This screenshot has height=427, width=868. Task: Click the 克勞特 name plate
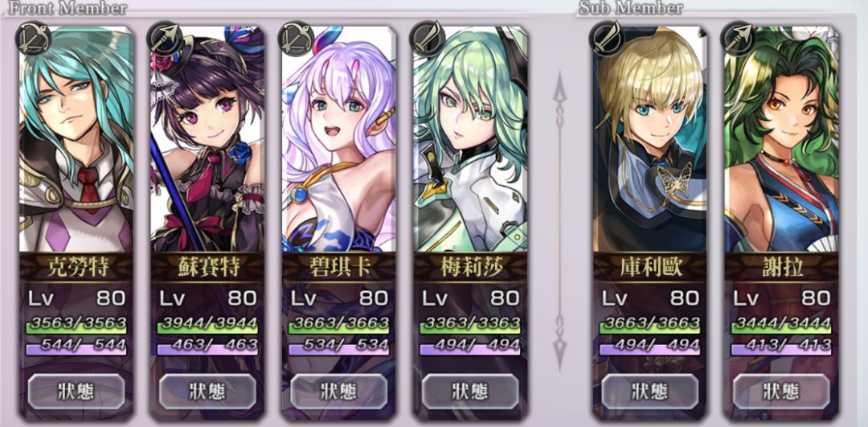pyautogui.click(x=76, y=268)
